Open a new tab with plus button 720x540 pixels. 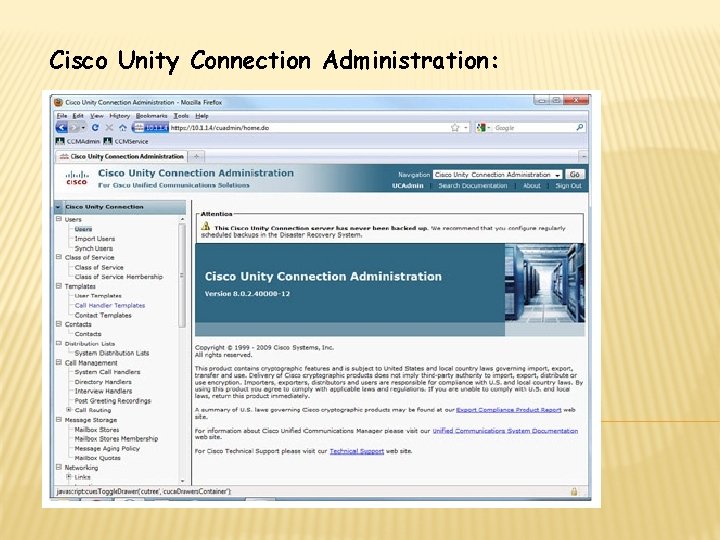click(x=196, y=157)
